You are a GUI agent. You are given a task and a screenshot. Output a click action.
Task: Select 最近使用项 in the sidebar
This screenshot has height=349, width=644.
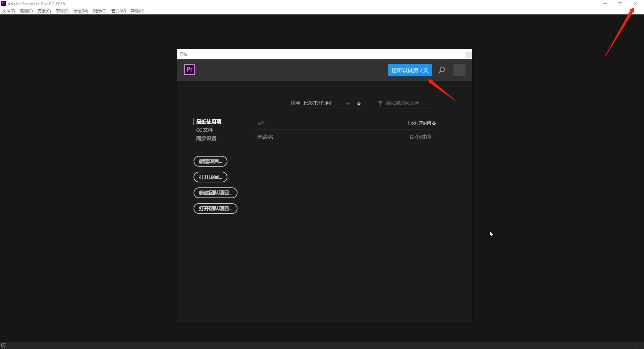click(x=209, y=122)
